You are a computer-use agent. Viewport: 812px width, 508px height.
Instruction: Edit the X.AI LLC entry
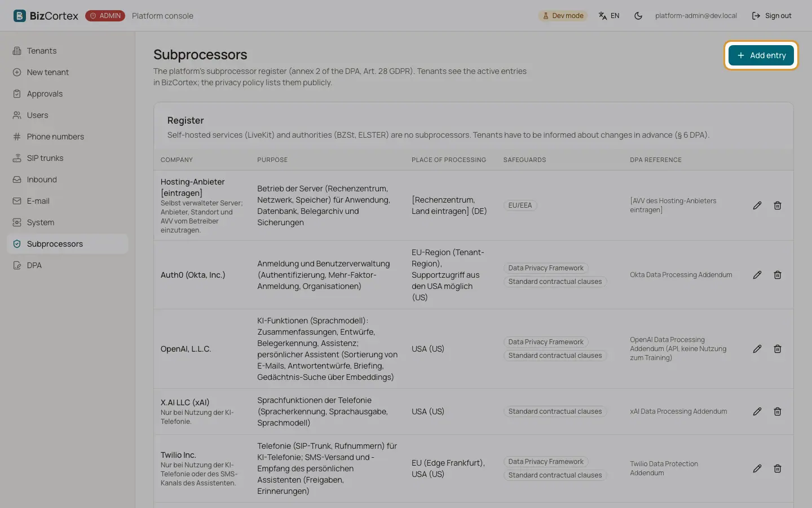pyautogui.click(x=757, y=411)
